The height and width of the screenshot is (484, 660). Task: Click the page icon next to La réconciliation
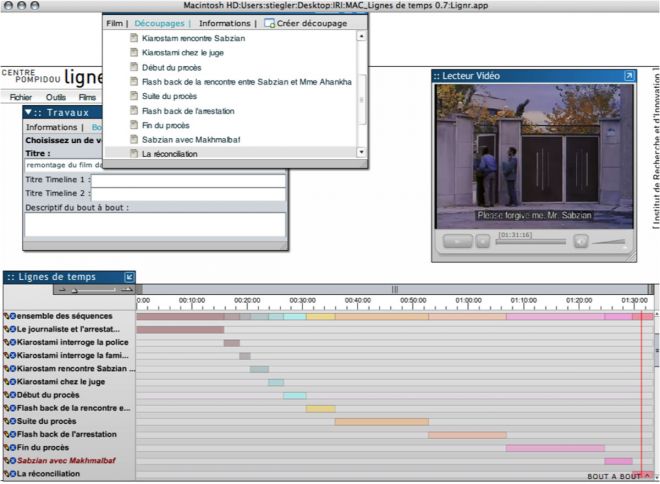pyautogui.click(x=133, y=154)
